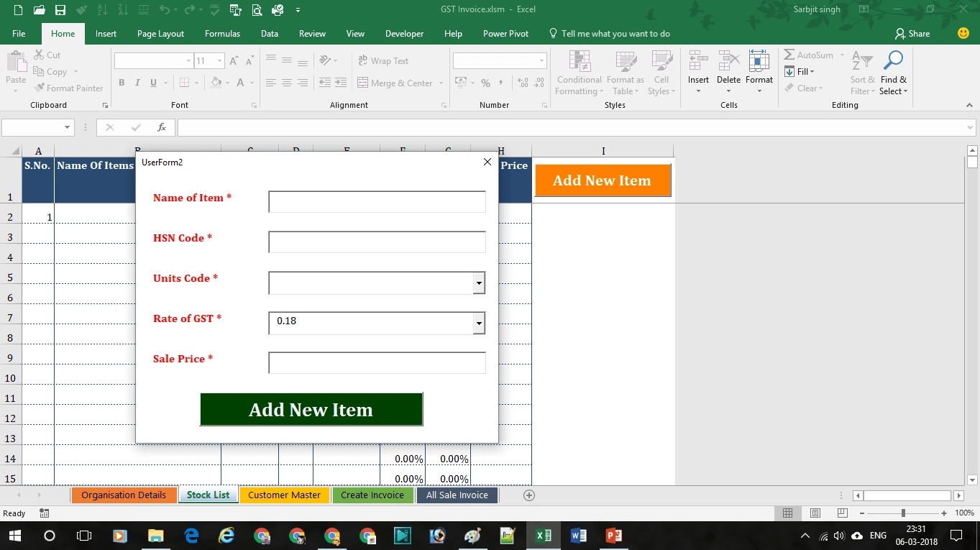Image resolution: width=980 pixels, height=550 pixels.
Task: Toggle Italic formatting
Action: click(x=138, y=83)
